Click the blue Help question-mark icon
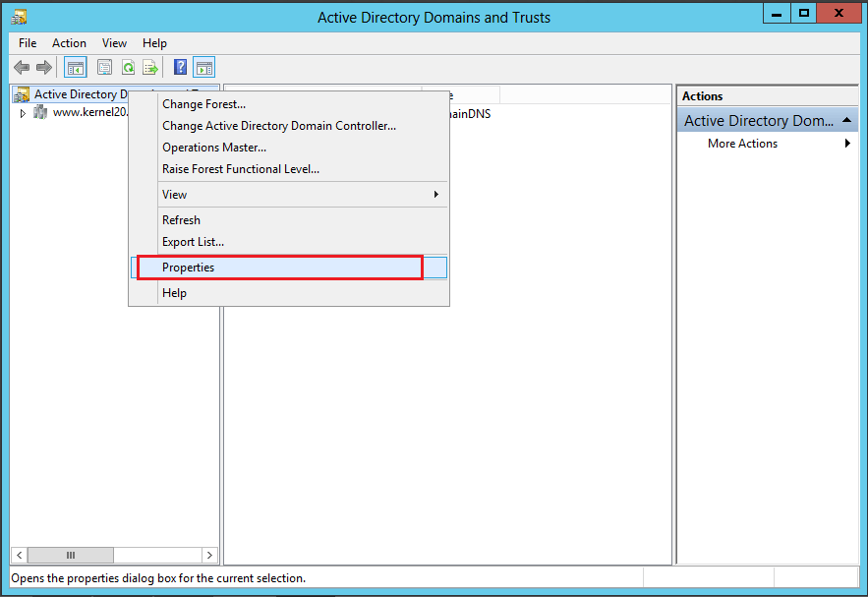868x597 pixels. (181, 68)
